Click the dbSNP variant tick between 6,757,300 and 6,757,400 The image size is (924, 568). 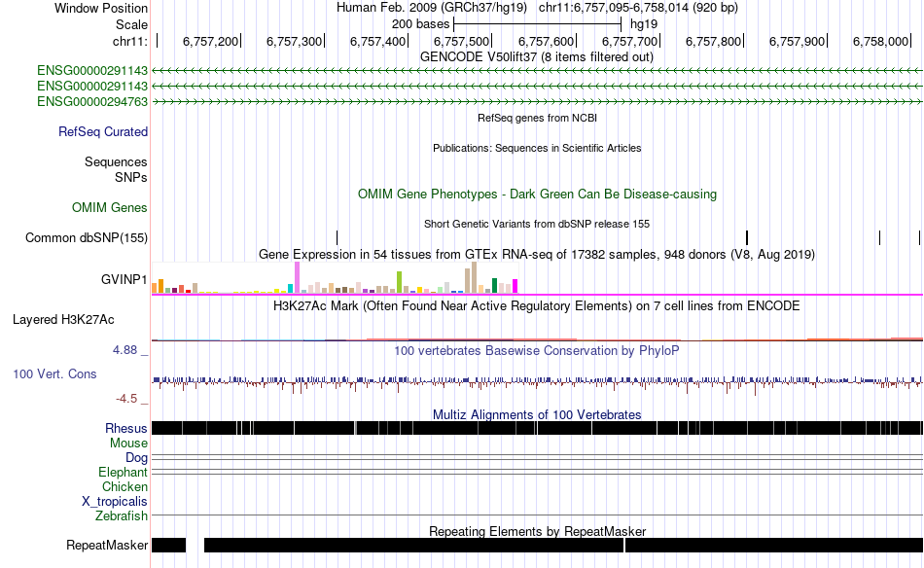[338, 238]
